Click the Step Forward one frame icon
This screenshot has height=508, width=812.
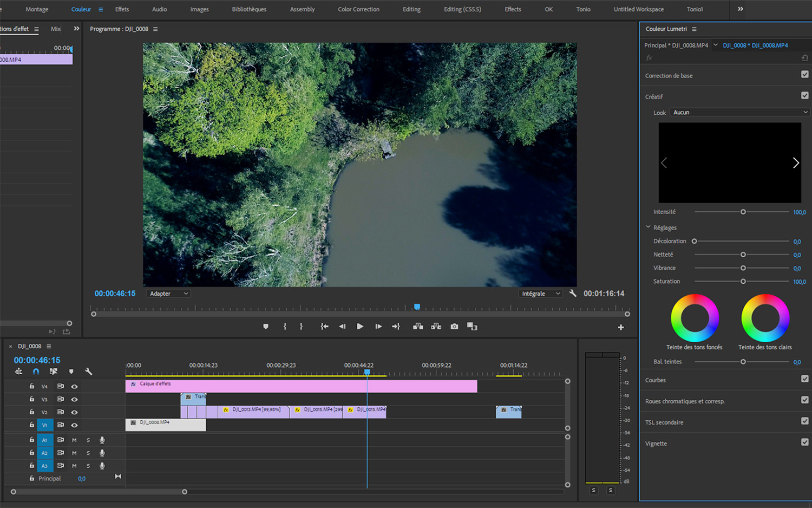(378, 327)
